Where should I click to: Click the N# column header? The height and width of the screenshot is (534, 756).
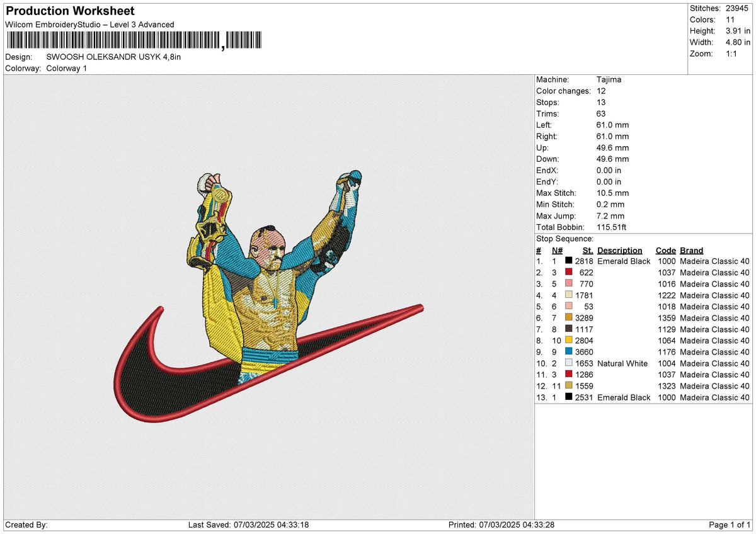[x=557, y=250]
